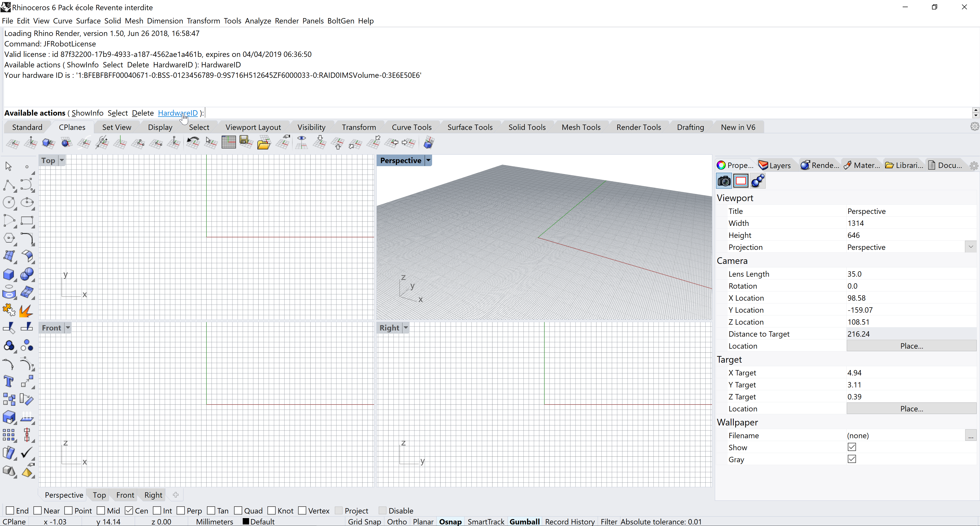Enable the Quad osnap checkbox
The width and height of the screenshot is (980, 526).
238,510
